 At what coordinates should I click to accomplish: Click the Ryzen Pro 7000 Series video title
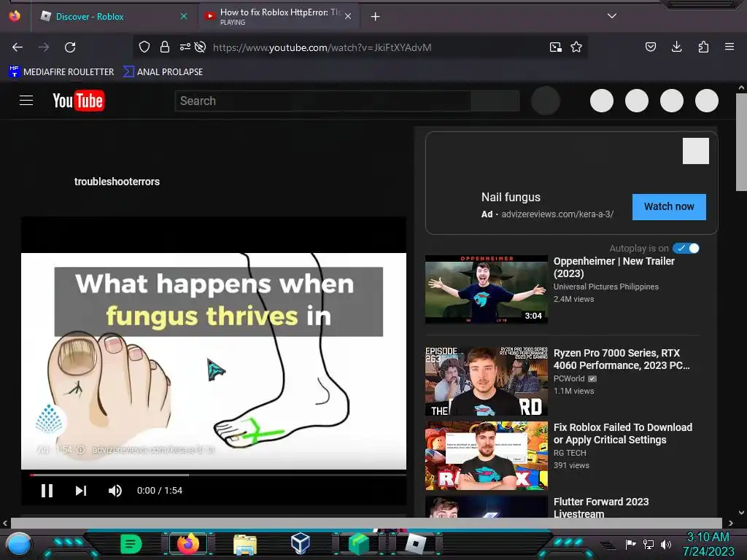click(622, 359)
